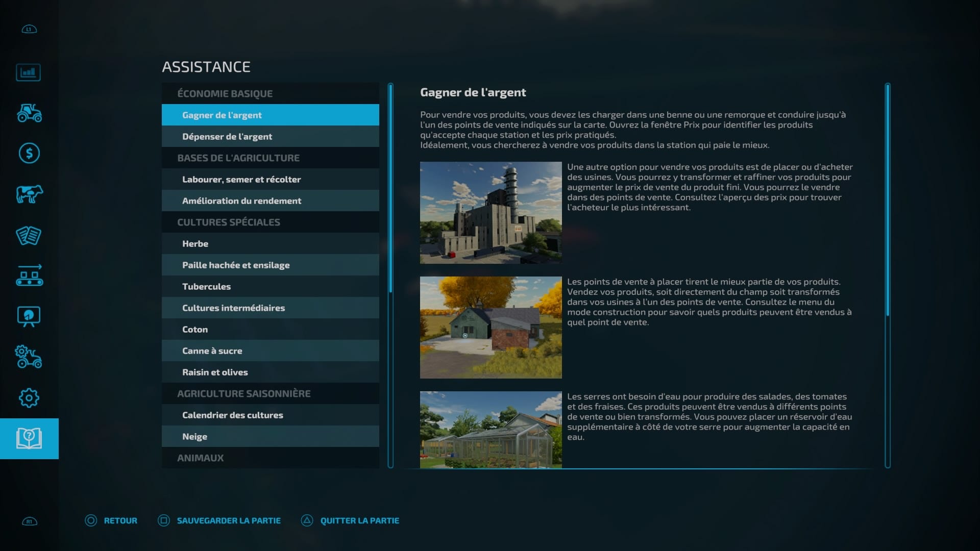The height and width of the screenshot is (551, 980).
Task: Go back with the RETOUR button
Action: click(120, 520)
